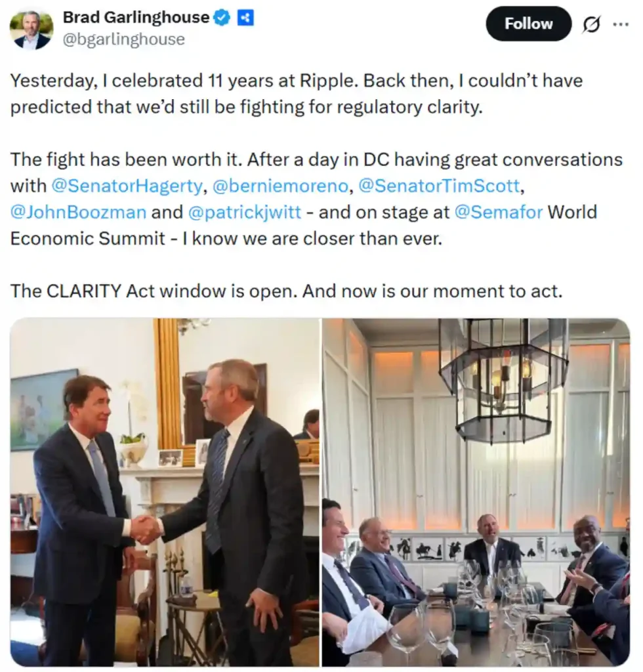The image size is (643, 672).
Task: Enlarge the dinner table photo
Action: tap(476, 492)
